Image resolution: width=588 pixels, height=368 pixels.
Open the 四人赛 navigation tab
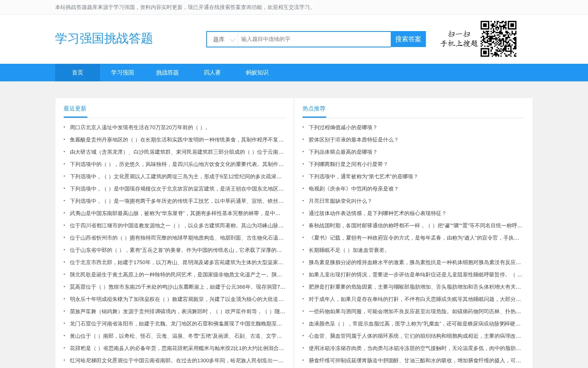tap(212, 72)
